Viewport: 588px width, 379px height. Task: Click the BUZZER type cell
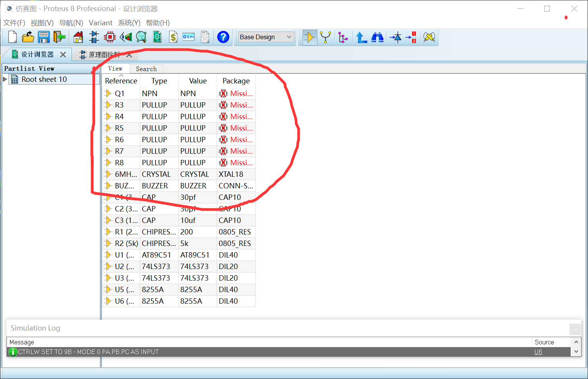pos(159,186)
